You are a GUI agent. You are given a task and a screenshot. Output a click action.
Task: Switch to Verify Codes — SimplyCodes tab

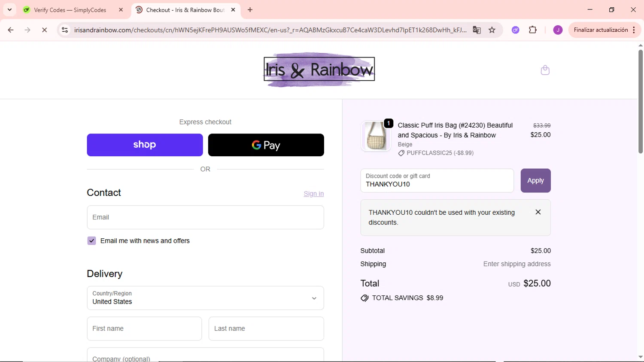coord(70,10)
